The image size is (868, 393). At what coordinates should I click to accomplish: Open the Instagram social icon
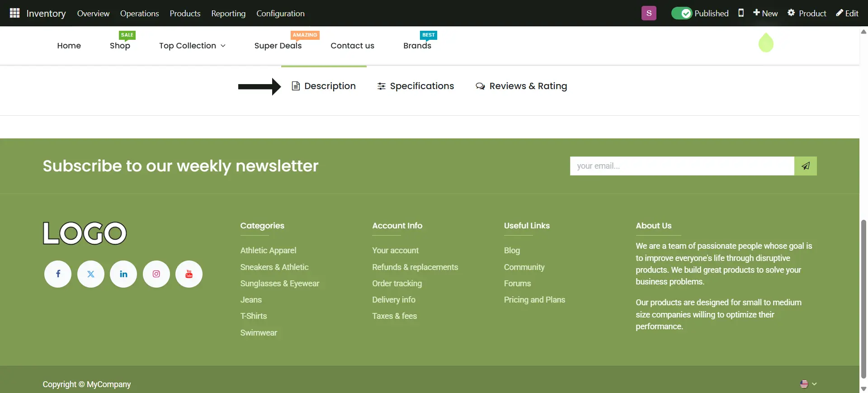[156, 274]
